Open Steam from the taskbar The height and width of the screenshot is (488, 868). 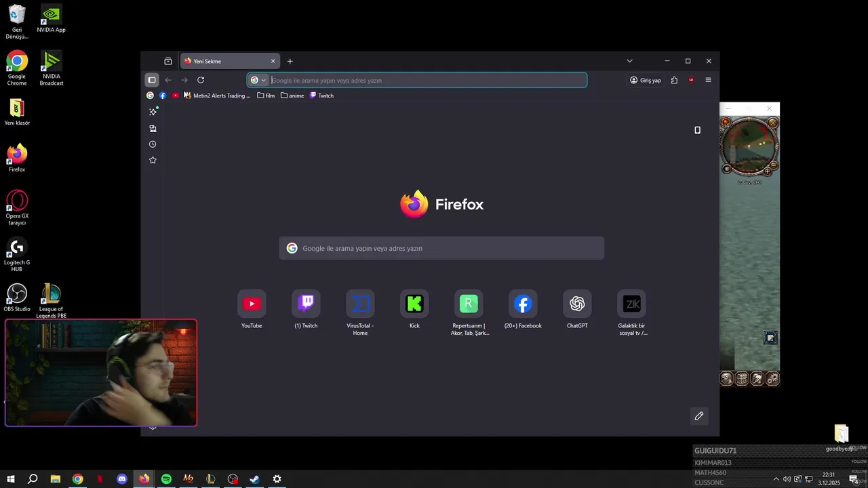coord(255,479)
